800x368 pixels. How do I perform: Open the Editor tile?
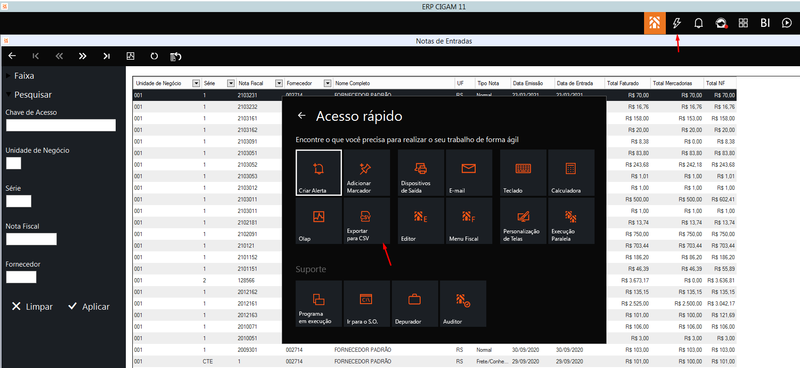421,221
